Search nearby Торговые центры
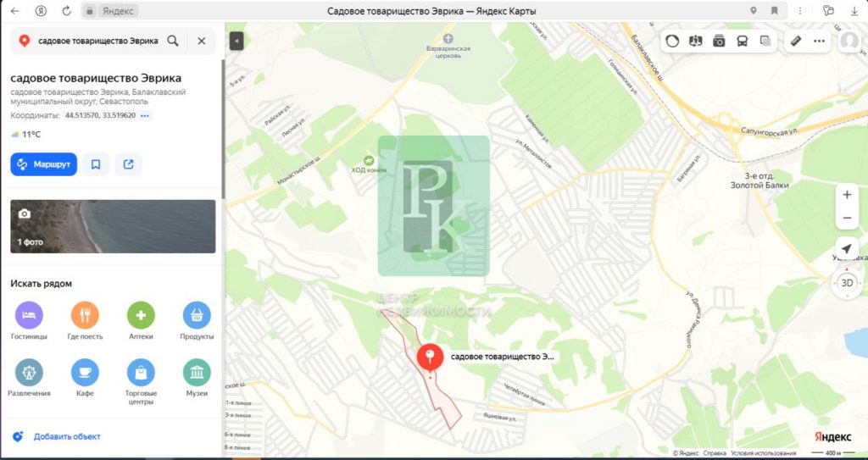The image size is (868, 460). [x=141, y=382]
